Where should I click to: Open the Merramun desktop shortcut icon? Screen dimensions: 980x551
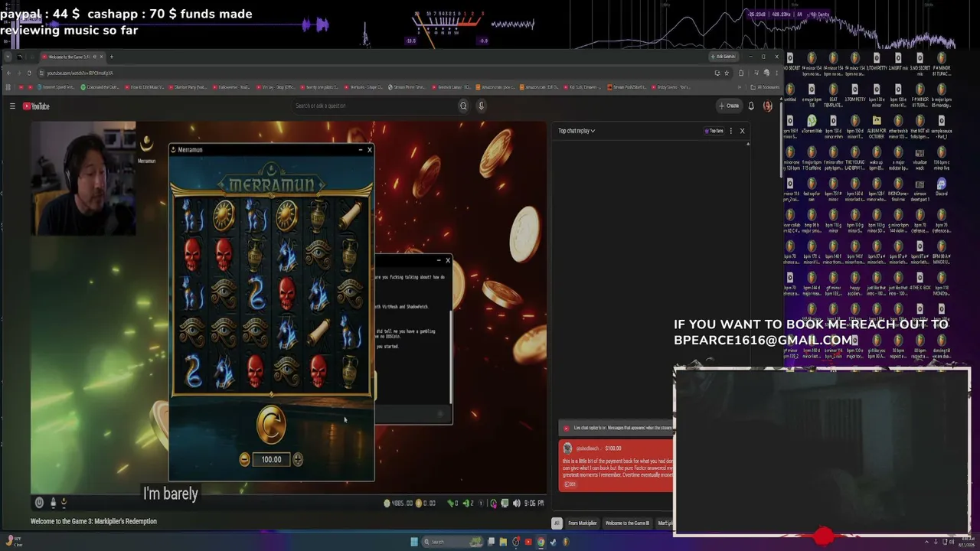pyautogui.click(x=146, y=147)
